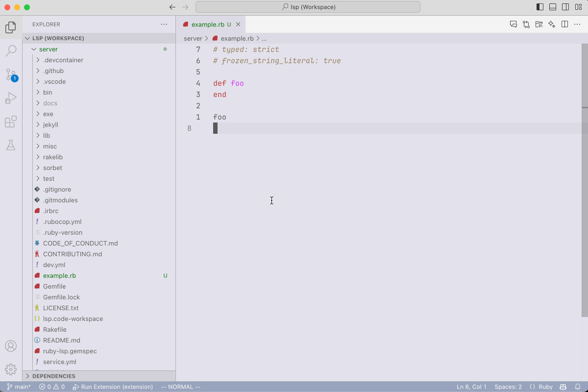The width and height of the screenshot is (588, 392).
Task: Click the editor vertical scrollbar
Action: tap(585, 180)
